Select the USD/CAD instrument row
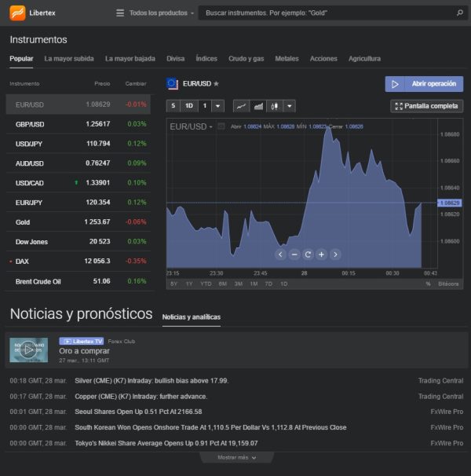 click(78, 183)
